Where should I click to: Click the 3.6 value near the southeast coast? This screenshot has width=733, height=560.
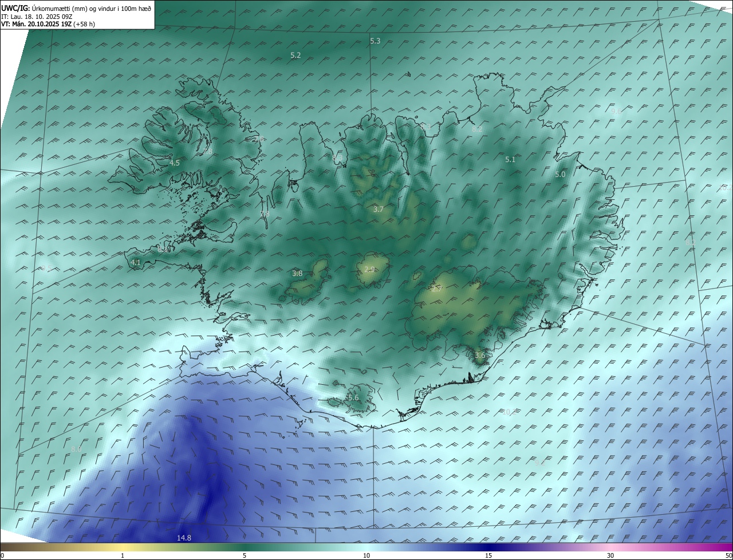(x=480, y=356)
